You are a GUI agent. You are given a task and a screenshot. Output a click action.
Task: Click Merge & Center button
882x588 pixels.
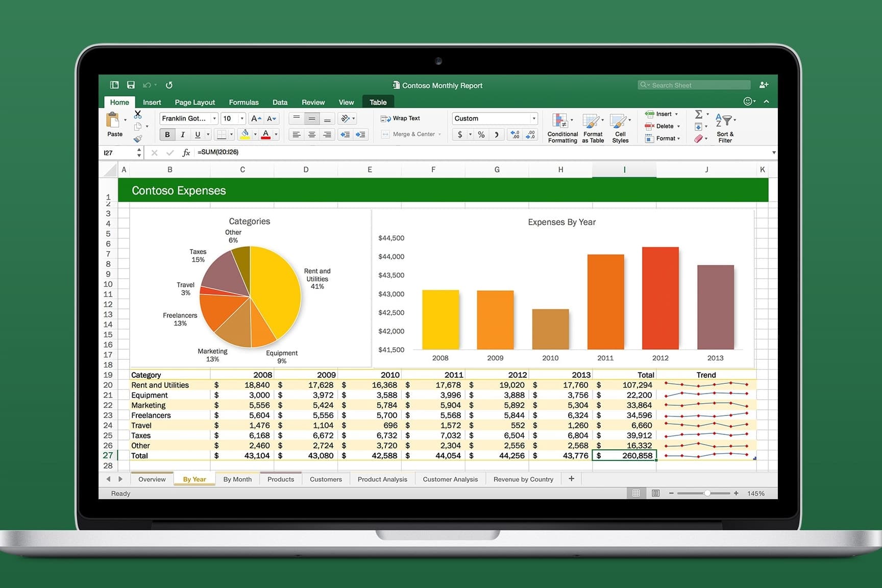tap(411, 134)
